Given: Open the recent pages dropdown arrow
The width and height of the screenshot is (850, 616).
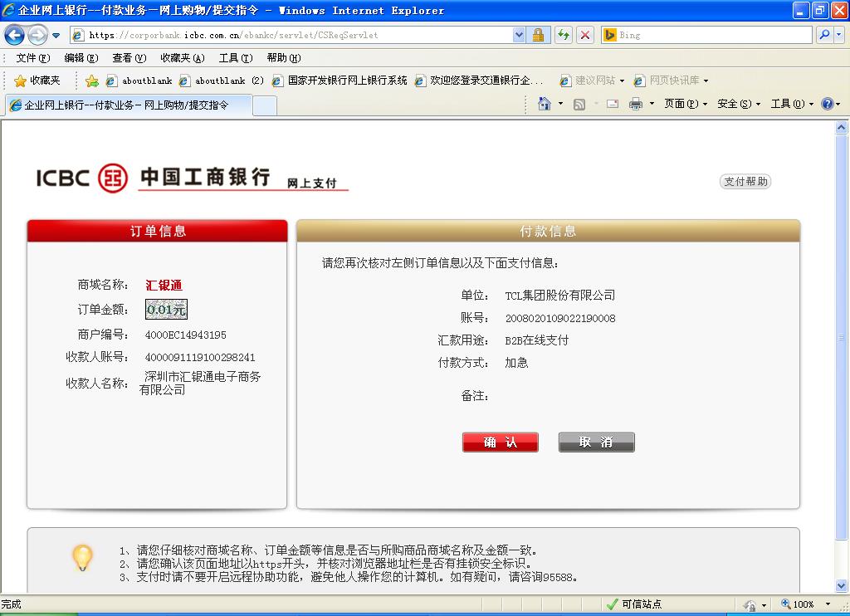Looking at the screenshot, I should pyautogui.click(x=56, y=36).
